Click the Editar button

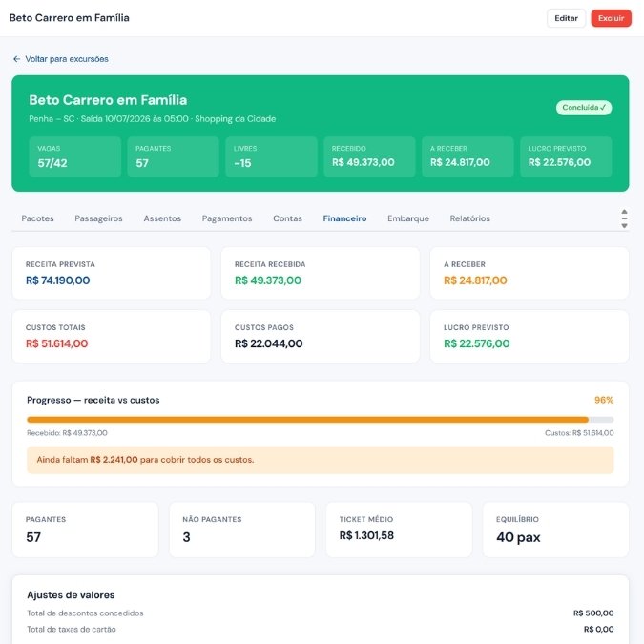click(566, 18)
